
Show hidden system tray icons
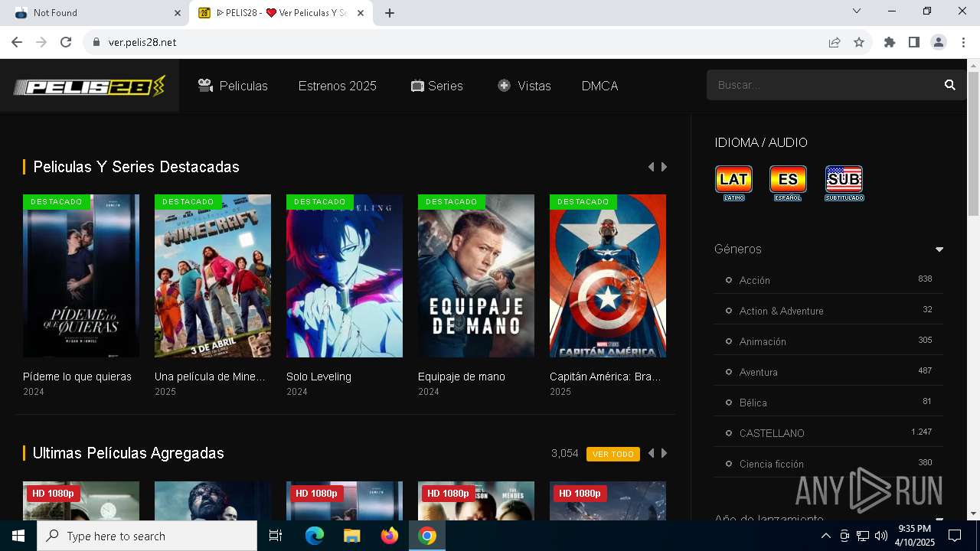825,536
